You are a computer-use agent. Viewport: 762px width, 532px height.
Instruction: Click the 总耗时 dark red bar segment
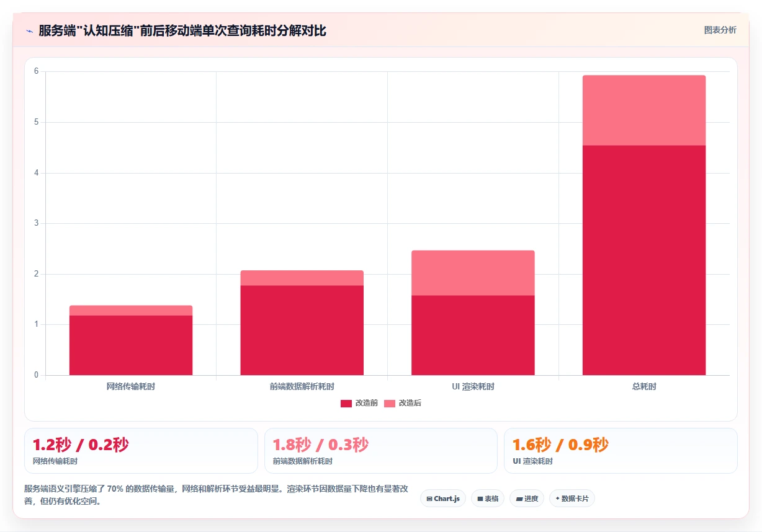tap(644, 260)
